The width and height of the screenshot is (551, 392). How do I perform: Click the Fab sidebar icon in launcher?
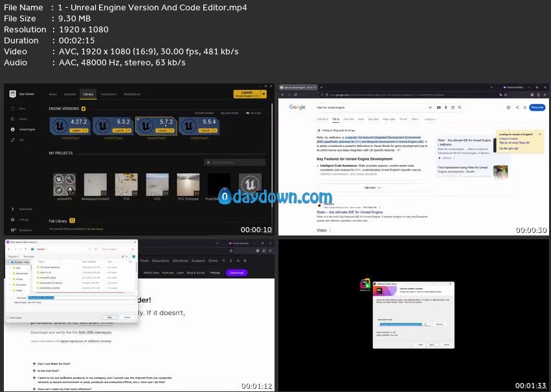point(13,140)
